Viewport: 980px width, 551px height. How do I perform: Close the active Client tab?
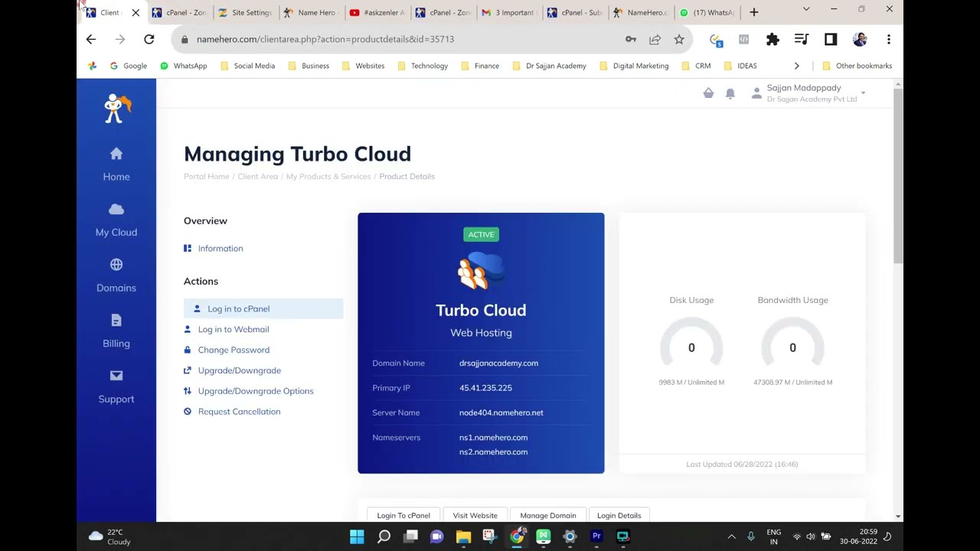136,12
